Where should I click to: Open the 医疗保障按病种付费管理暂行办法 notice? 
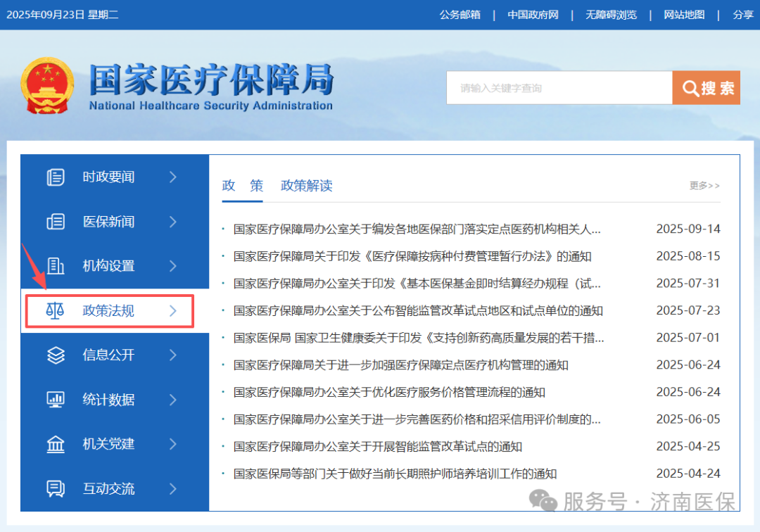click(412, 256)
